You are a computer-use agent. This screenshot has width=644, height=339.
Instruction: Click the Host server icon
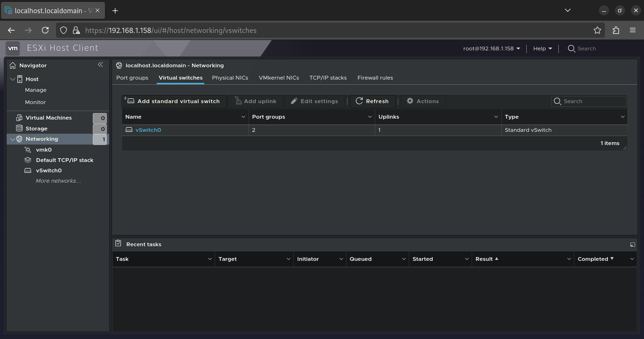coord(20,79)
